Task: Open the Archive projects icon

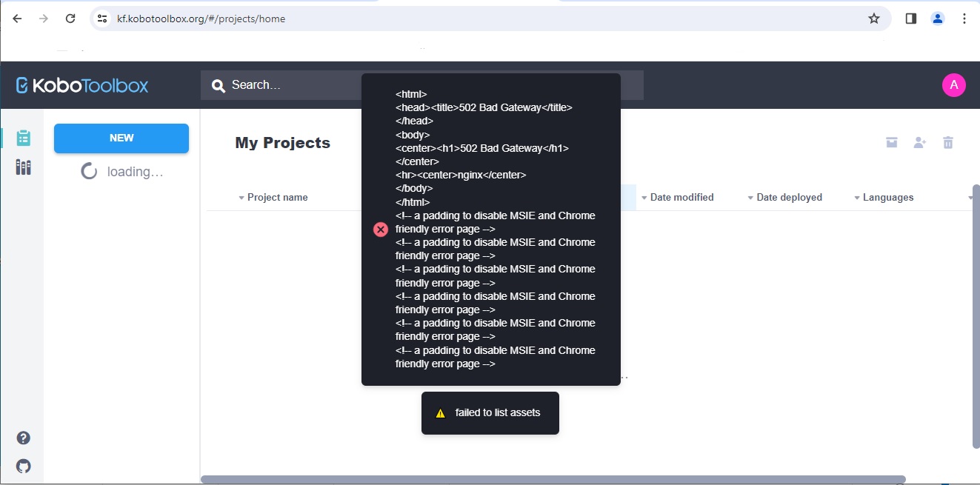Action: (891, 141)
